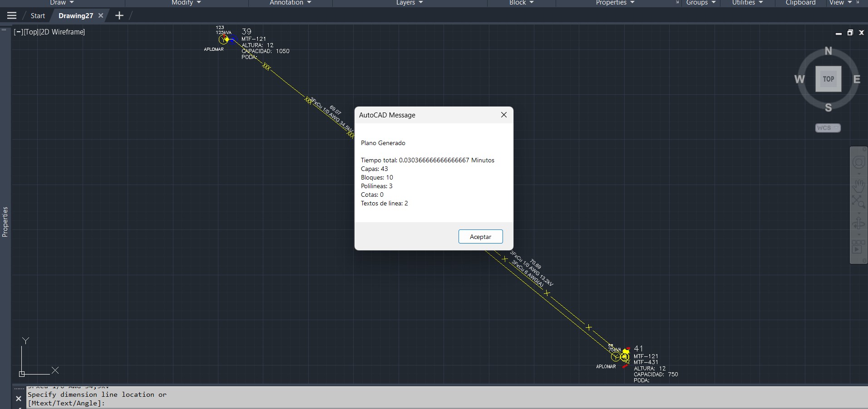Screen dimensions: 868x409
Task: Open the file tab hamburger menu
Action: [12, 15]
